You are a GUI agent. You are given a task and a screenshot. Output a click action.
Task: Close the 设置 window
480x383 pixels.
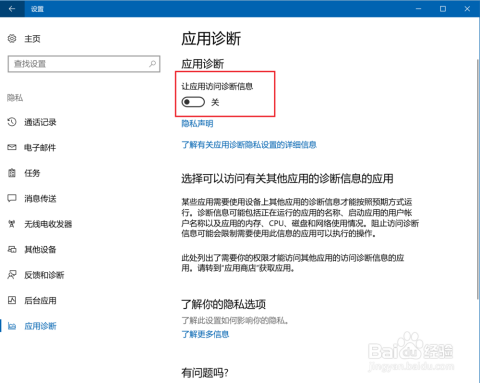(467, 9)
